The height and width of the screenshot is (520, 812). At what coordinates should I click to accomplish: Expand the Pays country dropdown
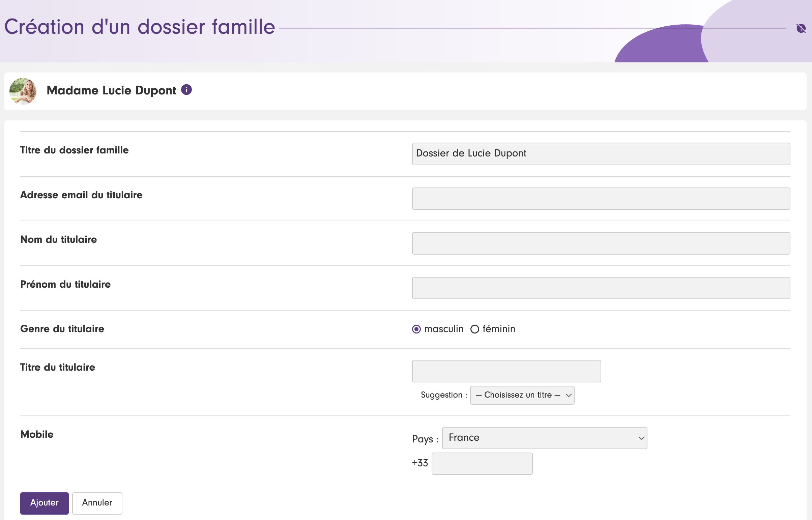click(544, 438)
